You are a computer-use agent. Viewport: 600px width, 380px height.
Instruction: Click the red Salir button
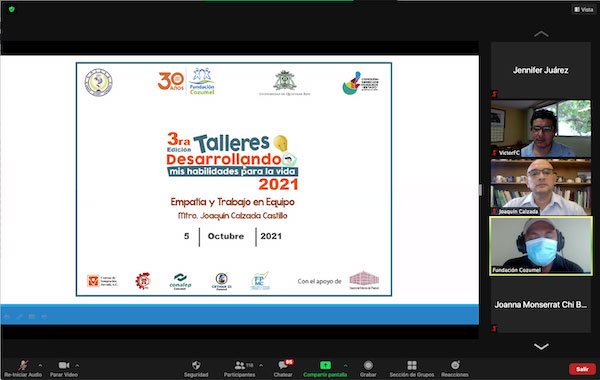pos(582,369)
